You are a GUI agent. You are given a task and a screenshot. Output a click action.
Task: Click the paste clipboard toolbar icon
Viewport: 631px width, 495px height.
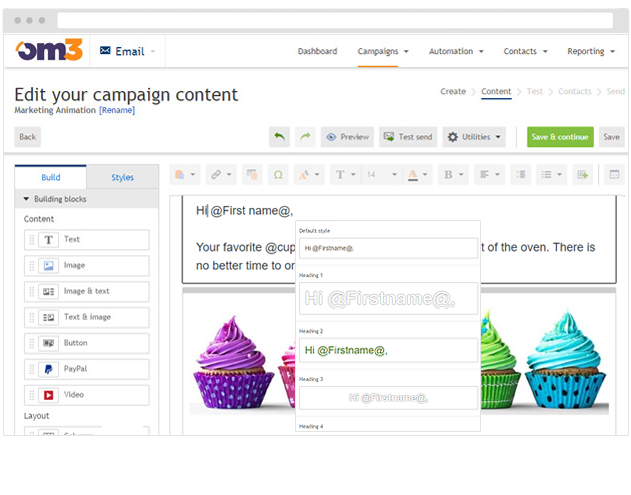[179, 174]
